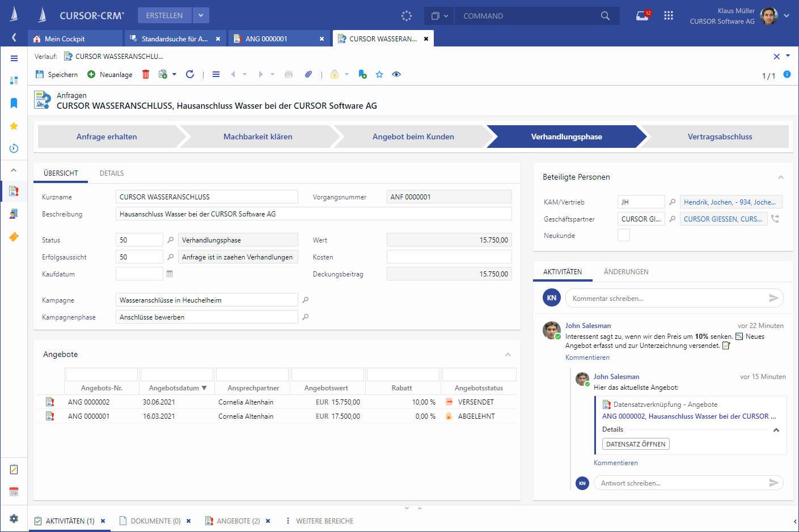Collapse sidebar section with up chevron
The height and width of the screenshot is (532, 799).
(x=14, y=170)
